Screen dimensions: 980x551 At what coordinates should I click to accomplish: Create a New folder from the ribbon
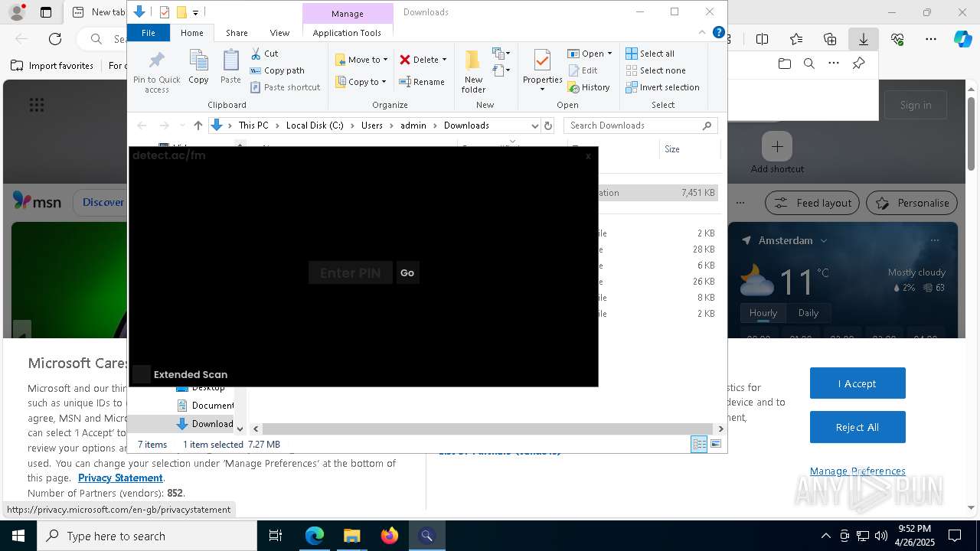pyautogui.click(x=473, y=71)
